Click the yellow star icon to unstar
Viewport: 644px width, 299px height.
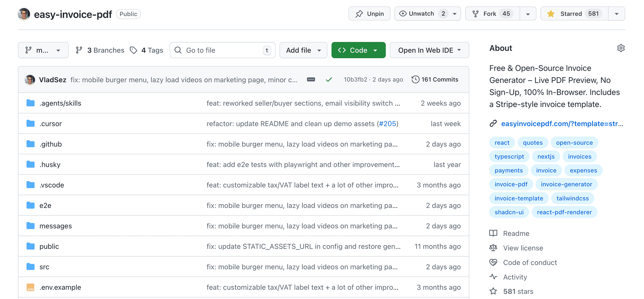pyautogui.click(x=551, y=14)
